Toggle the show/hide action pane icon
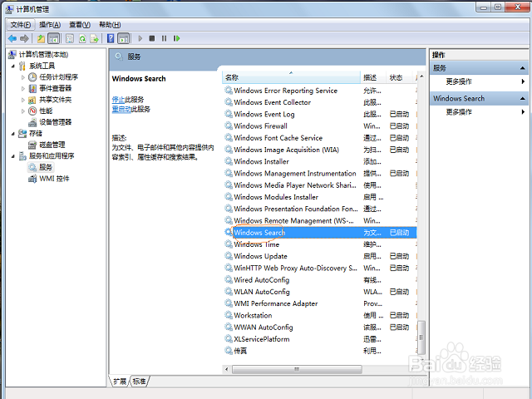This screenshot has width=532, height=399. click(x=124, y=39)
